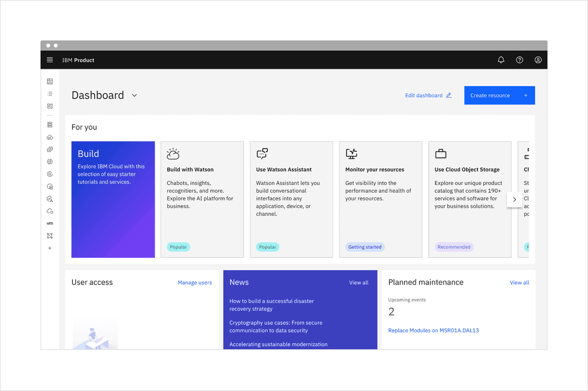
Task: Click the help question mark icon
Action: point(519,60)
